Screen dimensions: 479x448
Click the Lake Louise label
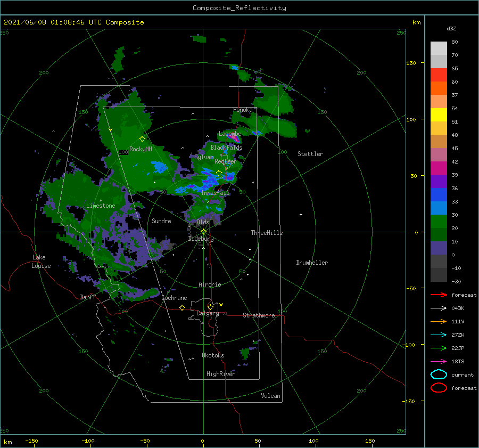pos(41,262)
